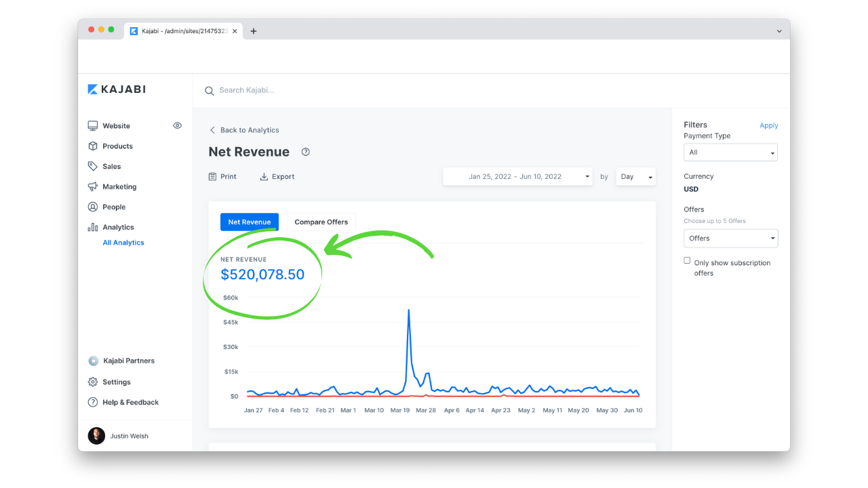Click the $520,078.50 net revenue value
868x488 pixels.
[x=262, y=274]
